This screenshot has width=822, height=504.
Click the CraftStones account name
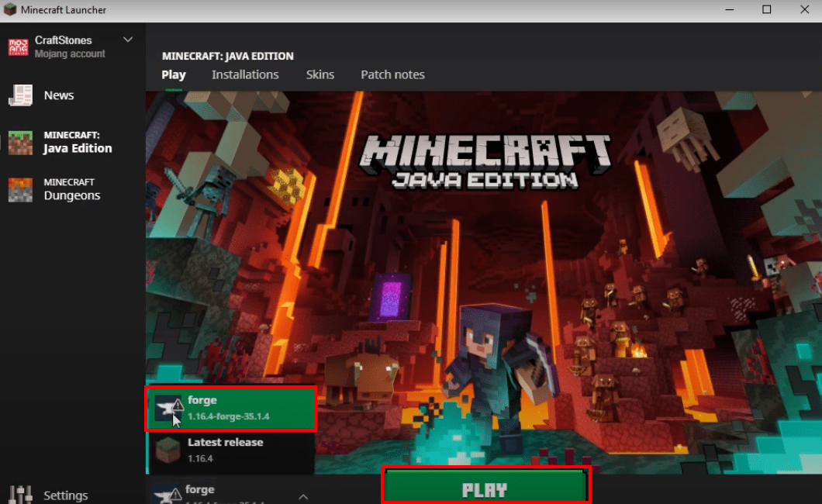(63, 40)
